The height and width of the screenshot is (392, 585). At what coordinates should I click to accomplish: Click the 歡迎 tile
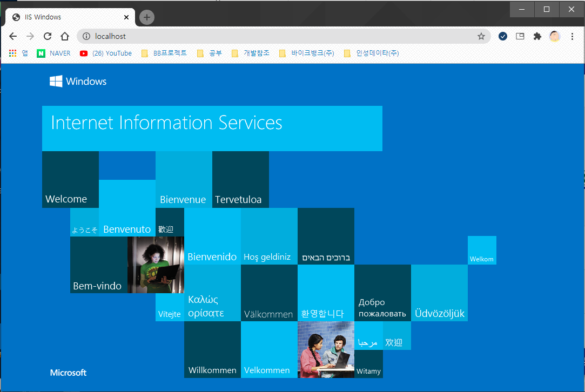170,222
